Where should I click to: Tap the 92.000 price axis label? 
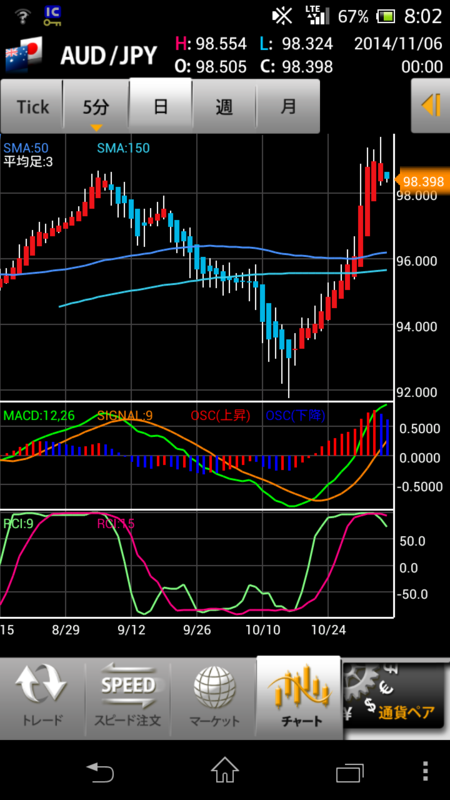[417, 392]
